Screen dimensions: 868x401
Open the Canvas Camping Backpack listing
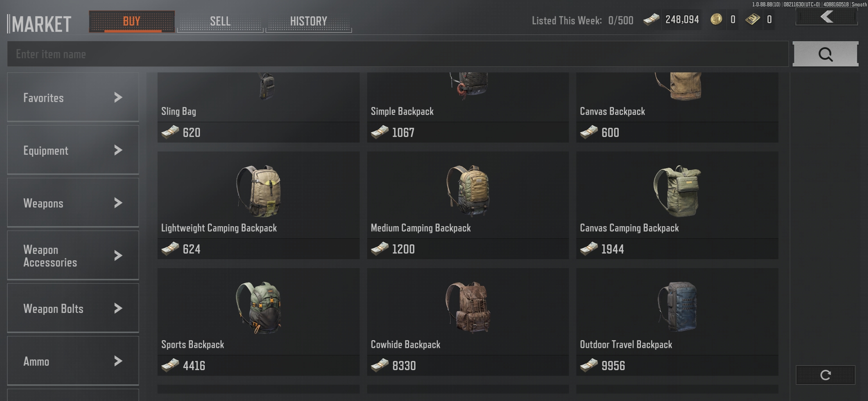[677, 205]
